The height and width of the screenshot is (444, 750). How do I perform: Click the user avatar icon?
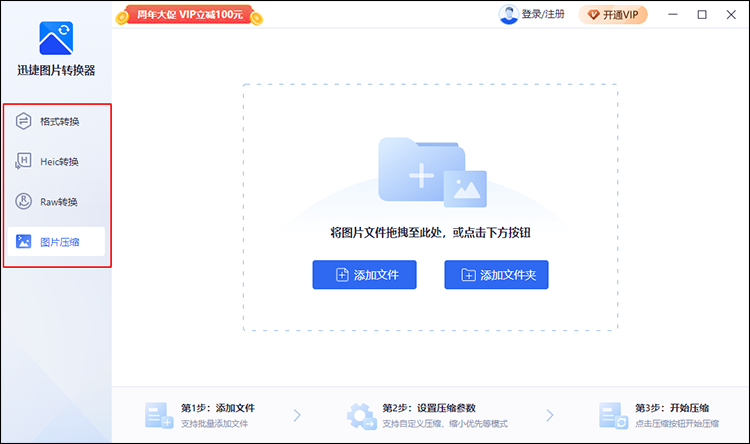click(508, 15)
